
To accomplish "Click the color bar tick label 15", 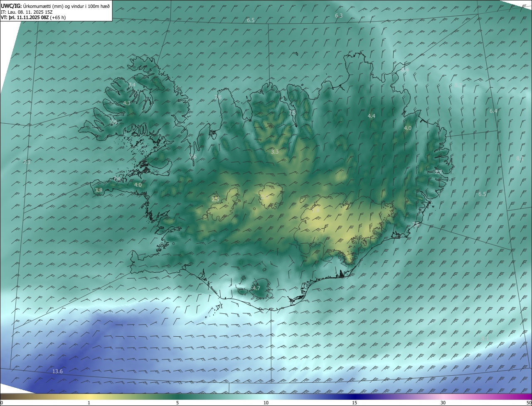I will [x=355, y=403].
